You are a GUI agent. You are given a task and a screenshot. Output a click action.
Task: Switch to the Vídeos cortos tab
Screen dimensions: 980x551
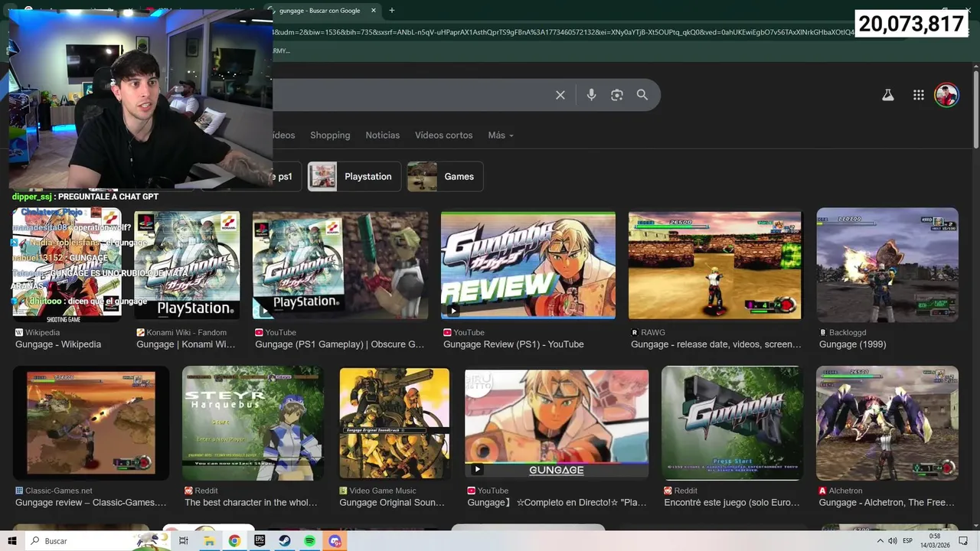click(x=444, y=135)
